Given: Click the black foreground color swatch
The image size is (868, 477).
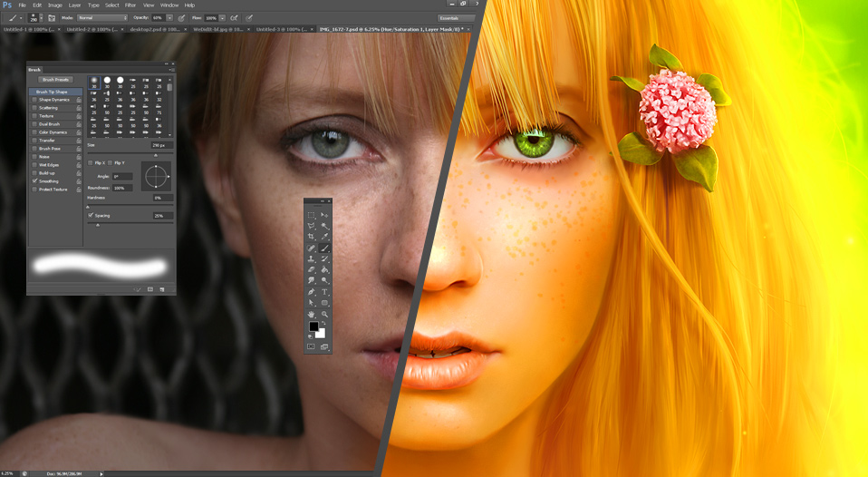Looking at the screenshot, I should point(313,326).
